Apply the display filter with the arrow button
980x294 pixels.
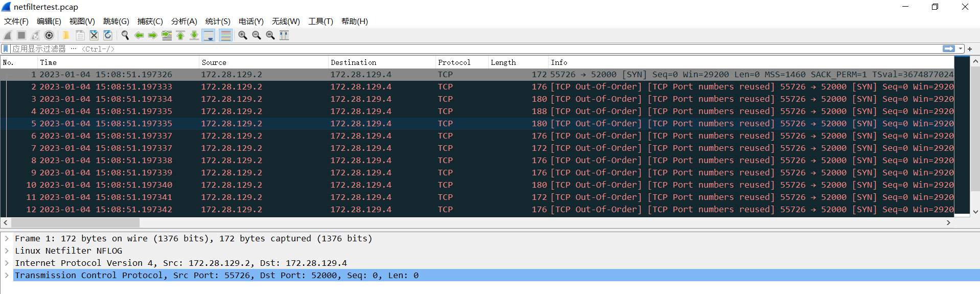[949, 49]
